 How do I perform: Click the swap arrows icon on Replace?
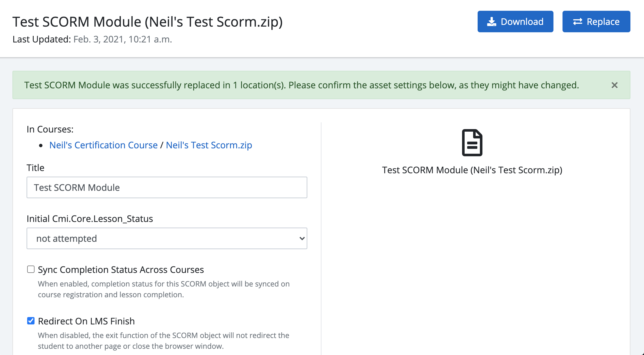578,22
